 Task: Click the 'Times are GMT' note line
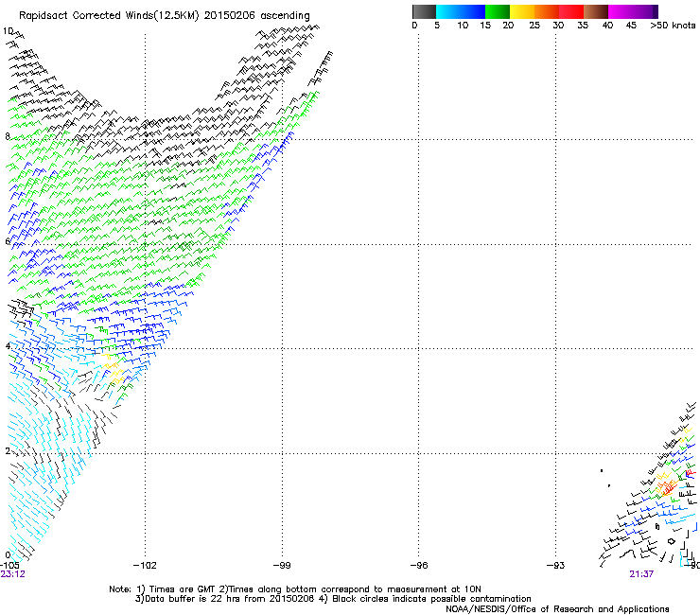[295, 589]
